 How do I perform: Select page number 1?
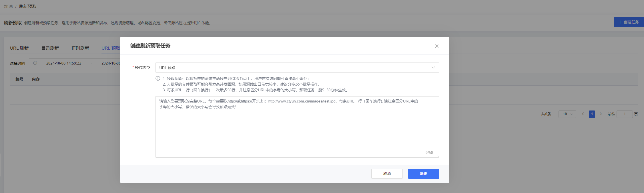click(592, 114)
